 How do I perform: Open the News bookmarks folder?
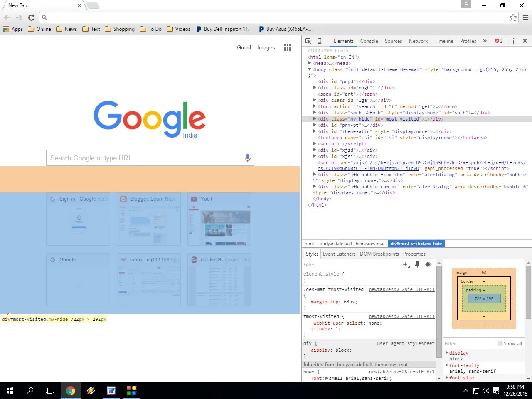click(x=66, y=29)
